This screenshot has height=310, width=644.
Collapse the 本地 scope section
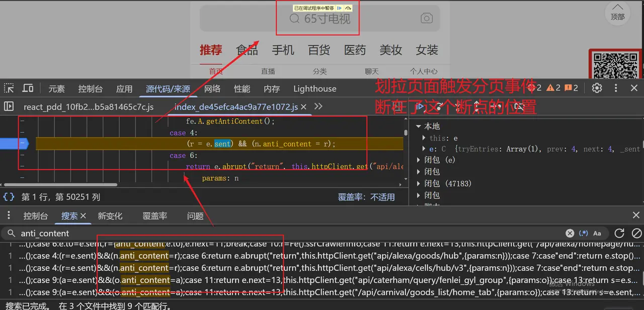[418, 126]
